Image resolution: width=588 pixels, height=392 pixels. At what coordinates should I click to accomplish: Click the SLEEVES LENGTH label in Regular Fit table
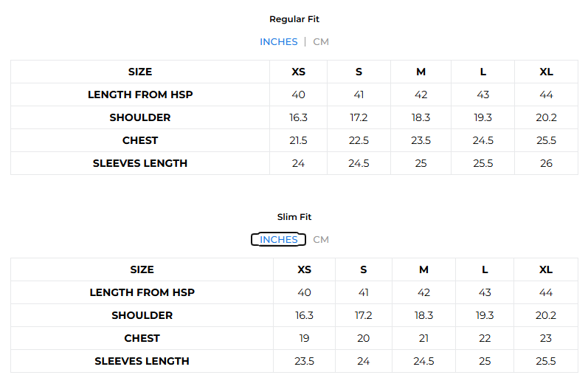[x=140, y=163]
